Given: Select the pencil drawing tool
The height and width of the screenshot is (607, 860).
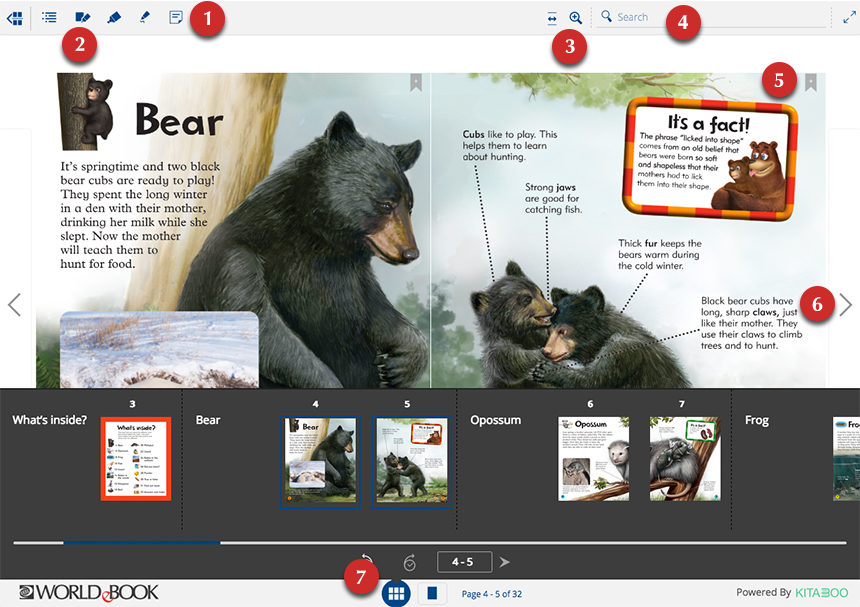Looking at the screenshot, I should [145, 18].
